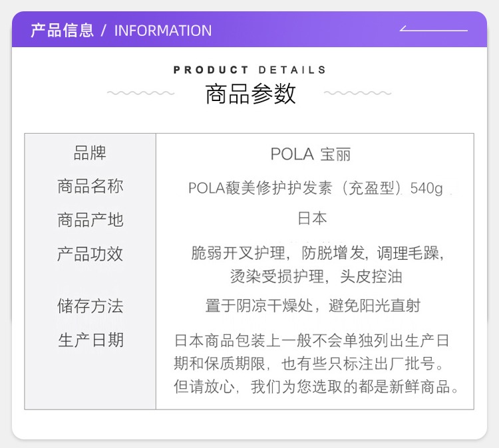Select the 储存方法 row label

click(90, 306)
